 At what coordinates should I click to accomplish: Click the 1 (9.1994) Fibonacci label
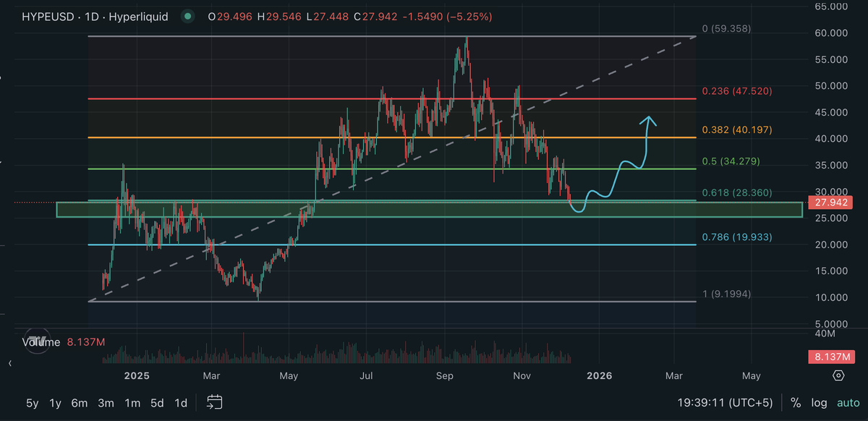coord(726,294)
